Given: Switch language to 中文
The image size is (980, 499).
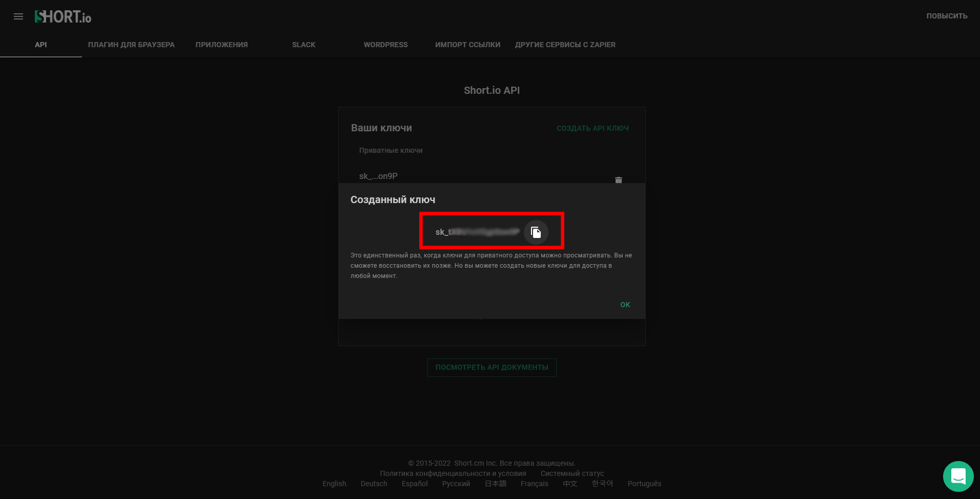Looking at the screenshot, I should (570, 484).
